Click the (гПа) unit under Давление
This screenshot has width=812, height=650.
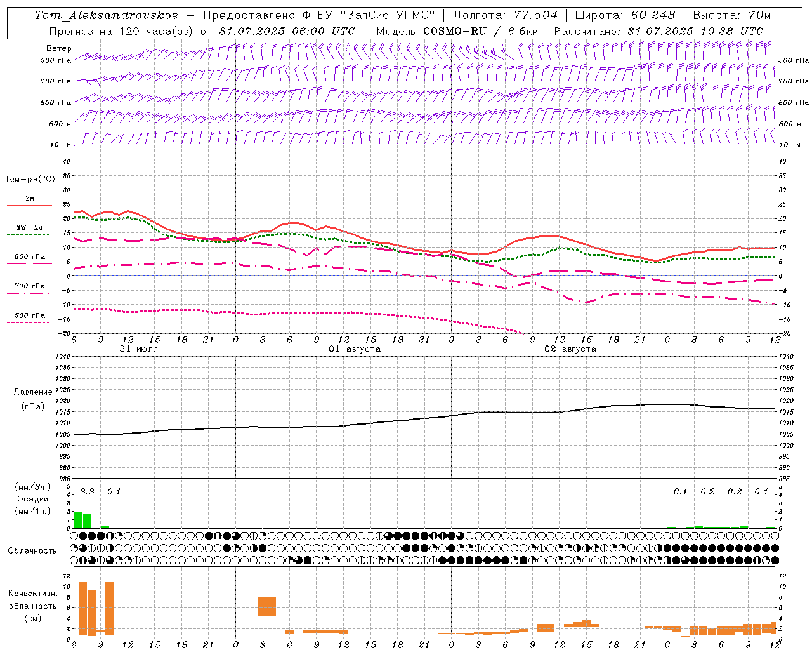[x=33, y=406]
